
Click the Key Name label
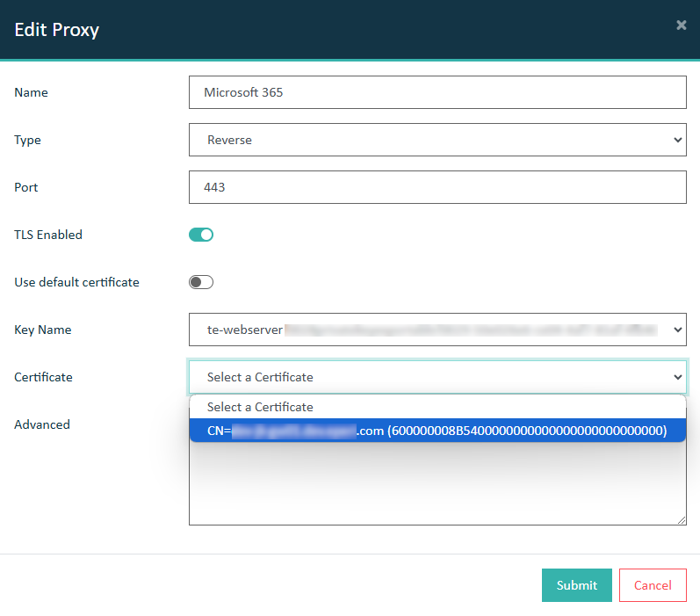[43, 330]
